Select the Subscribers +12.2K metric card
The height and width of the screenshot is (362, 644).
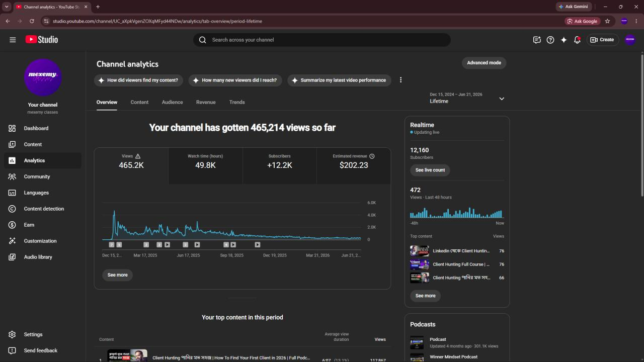[280, 166]
